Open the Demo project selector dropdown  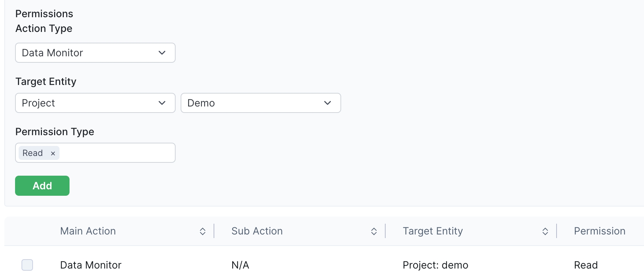tap(251, 103)
